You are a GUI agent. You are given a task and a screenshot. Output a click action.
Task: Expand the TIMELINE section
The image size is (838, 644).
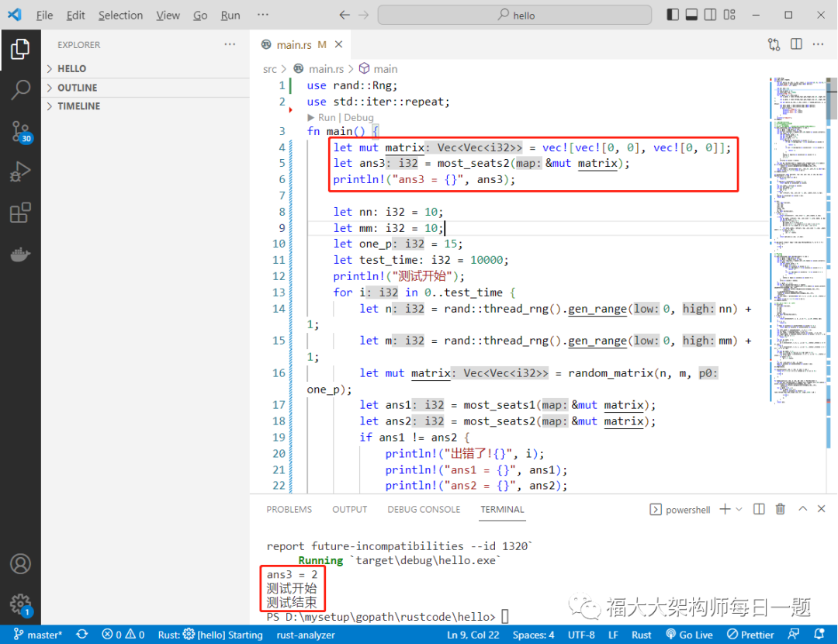(145, 106)
